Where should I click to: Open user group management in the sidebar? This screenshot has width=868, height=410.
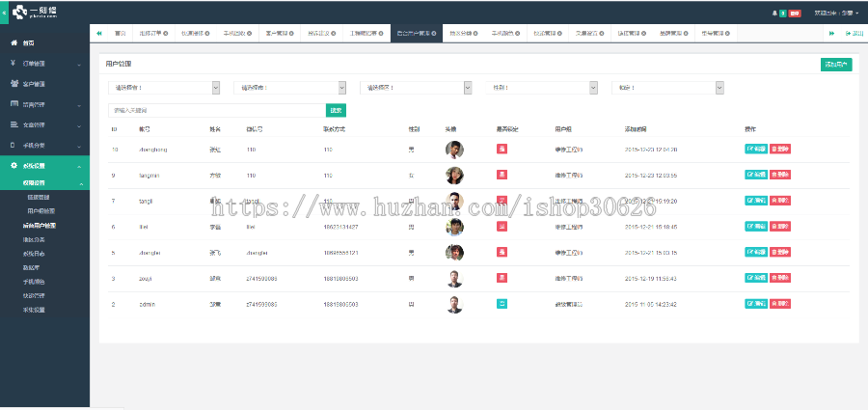pos(41,211)
